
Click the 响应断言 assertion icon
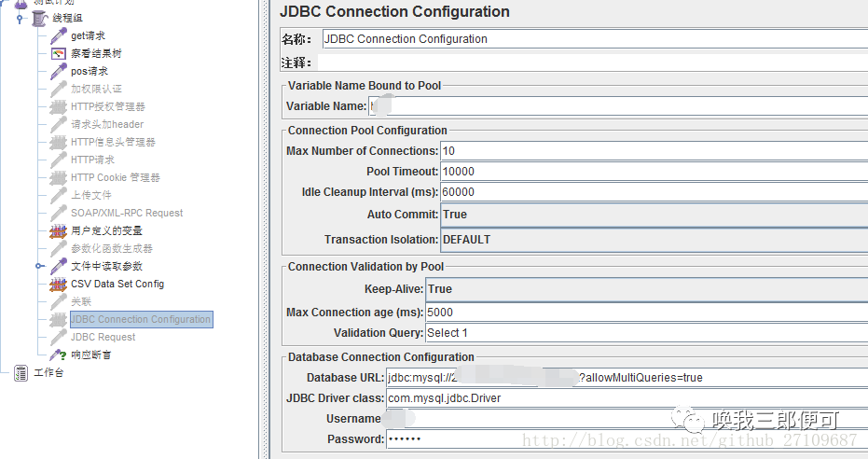(58, 355)
